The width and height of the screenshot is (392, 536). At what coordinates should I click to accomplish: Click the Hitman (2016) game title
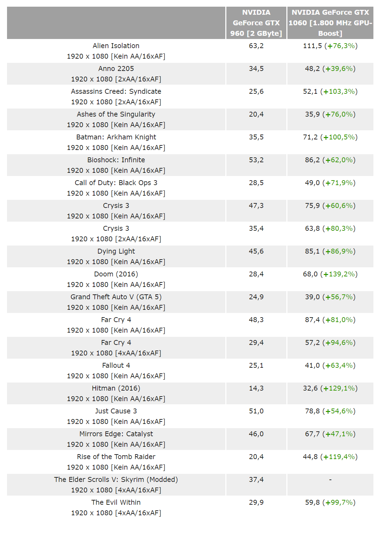coord(116,388)
